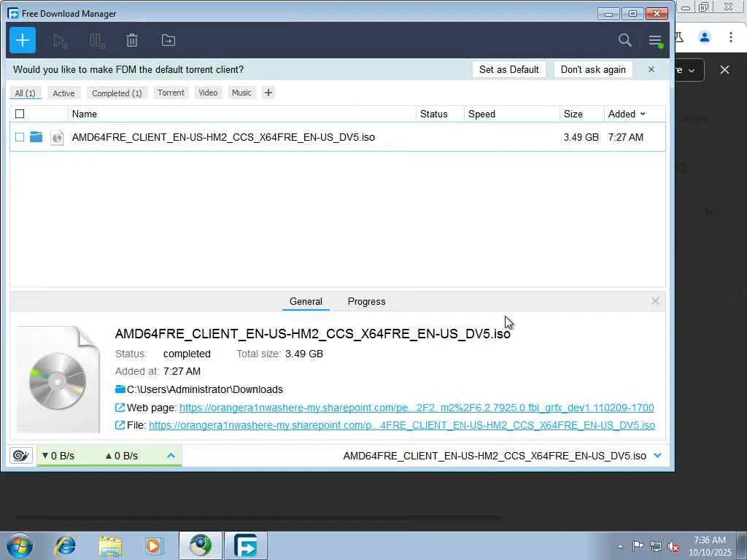Sort by the Speed column header
Screen dimensions: 747x560
pos(481,114)
